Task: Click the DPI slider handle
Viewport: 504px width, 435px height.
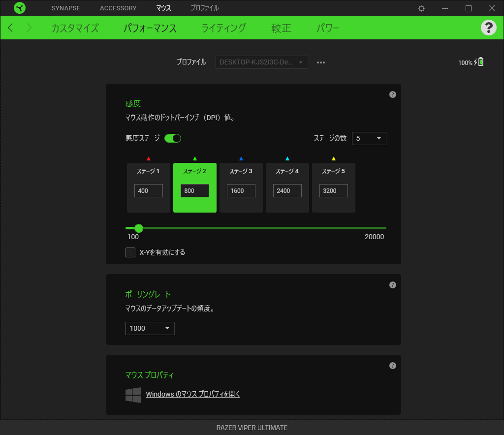Action: click(x=139, y=228)
